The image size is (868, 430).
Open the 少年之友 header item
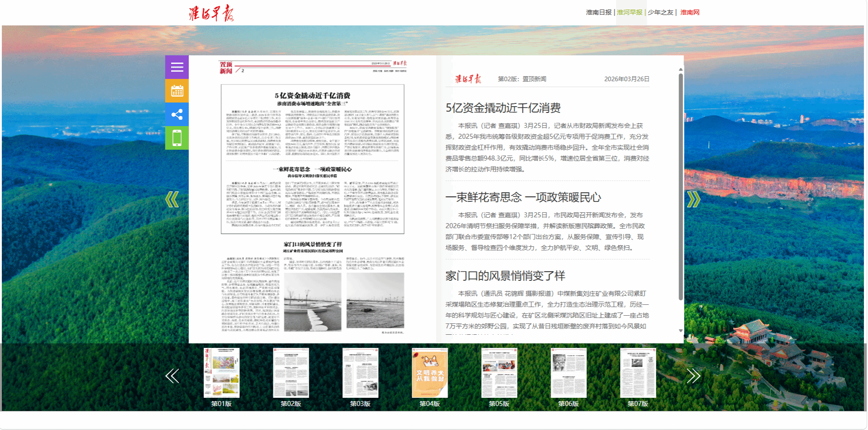tap(661, 13)
